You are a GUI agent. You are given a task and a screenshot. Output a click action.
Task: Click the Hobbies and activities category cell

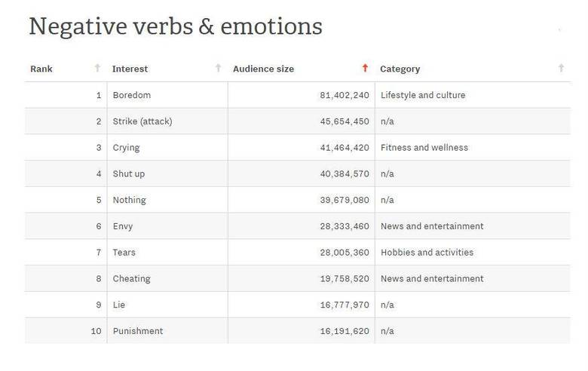click(427, 253)
